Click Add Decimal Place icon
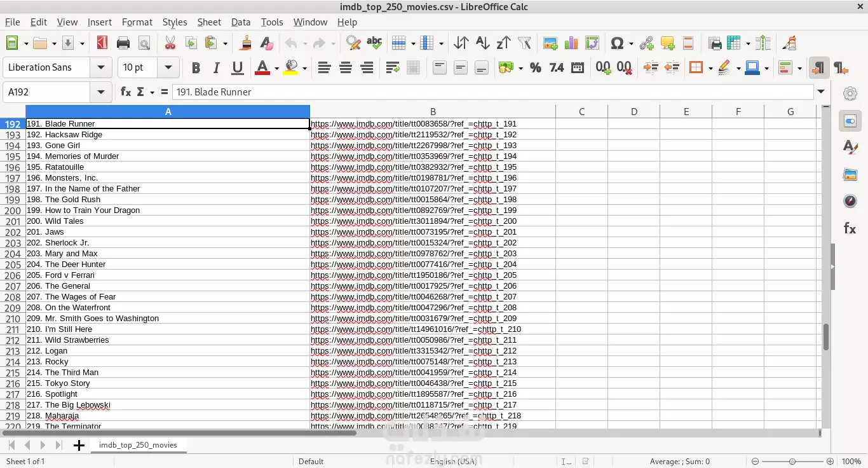Viewport: 868px width, 468px height. [603, 67]
